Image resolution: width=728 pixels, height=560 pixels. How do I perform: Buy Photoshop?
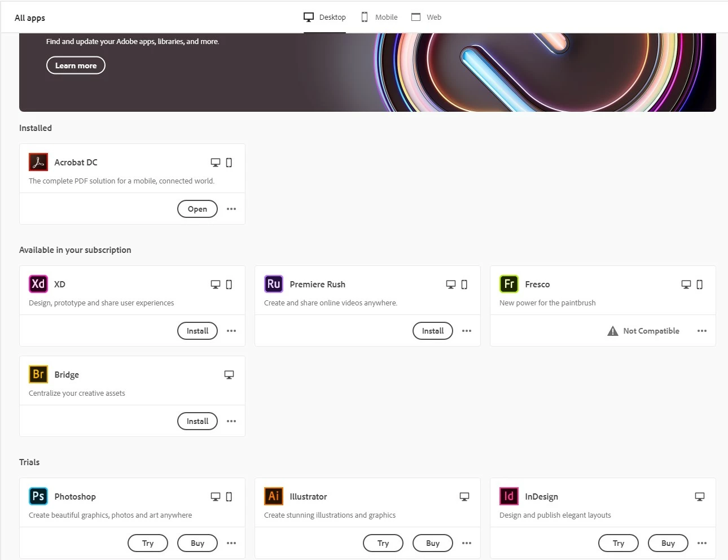point(198,543)
